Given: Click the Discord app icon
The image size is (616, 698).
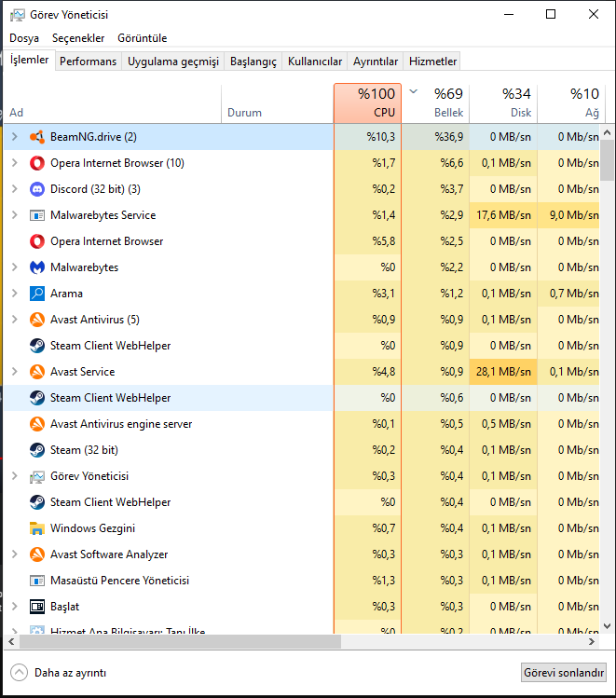Looking at the screenshot, I should (37, 189).
